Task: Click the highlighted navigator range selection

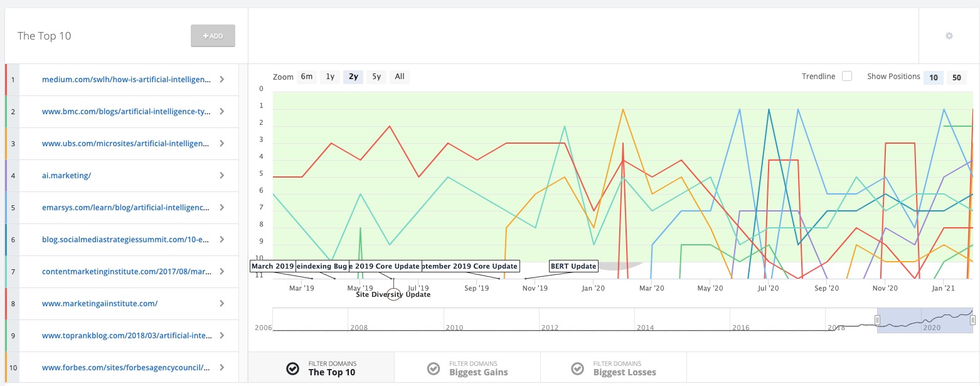Action: pos(925,320)
